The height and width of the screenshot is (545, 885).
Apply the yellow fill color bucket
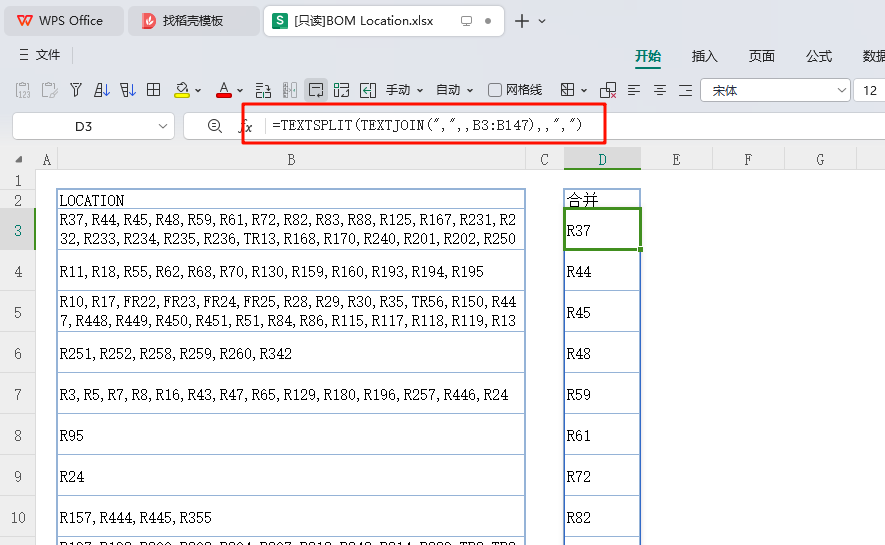coord(182,90)
